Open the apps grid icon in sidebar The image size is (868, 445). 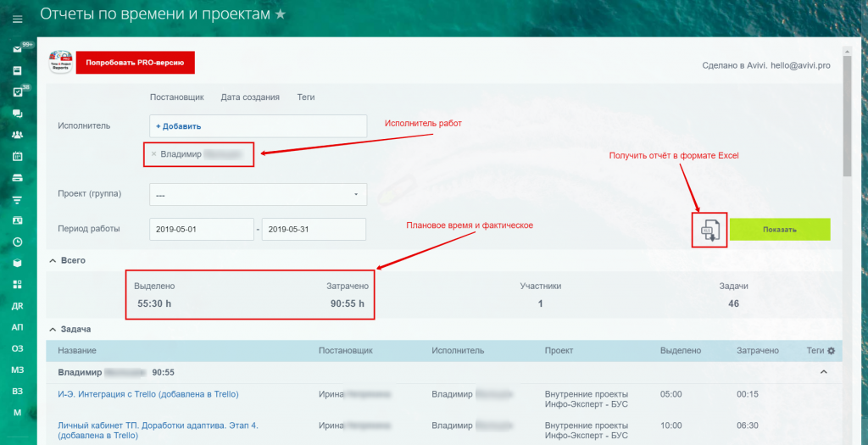(17, 285)
